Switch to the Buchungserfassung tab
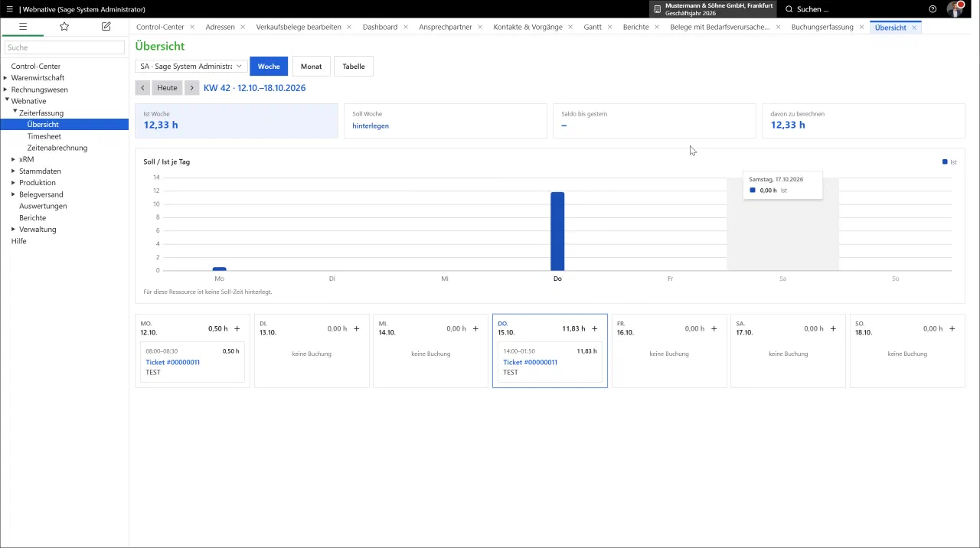 [x=822, y=27]
